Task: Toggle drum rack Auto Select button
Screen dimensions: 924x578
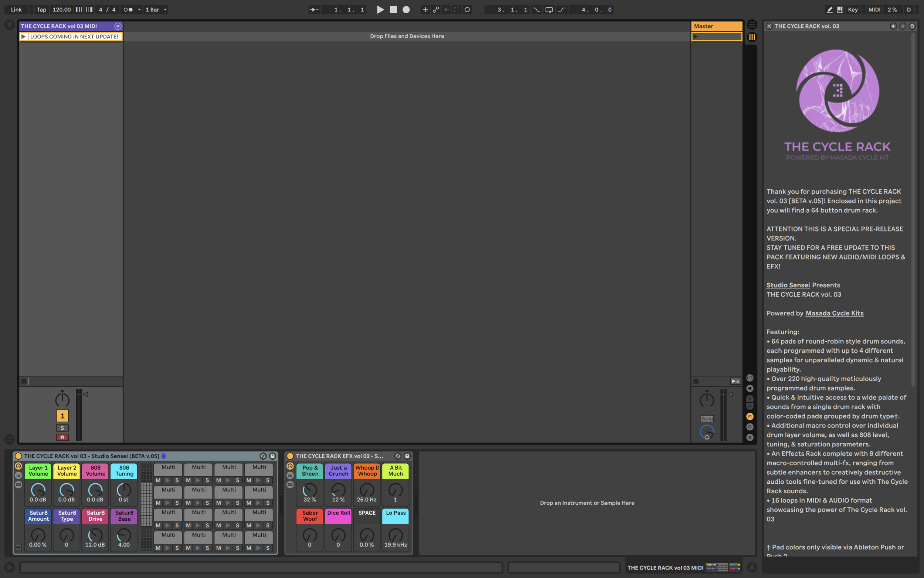Action: 18,547
